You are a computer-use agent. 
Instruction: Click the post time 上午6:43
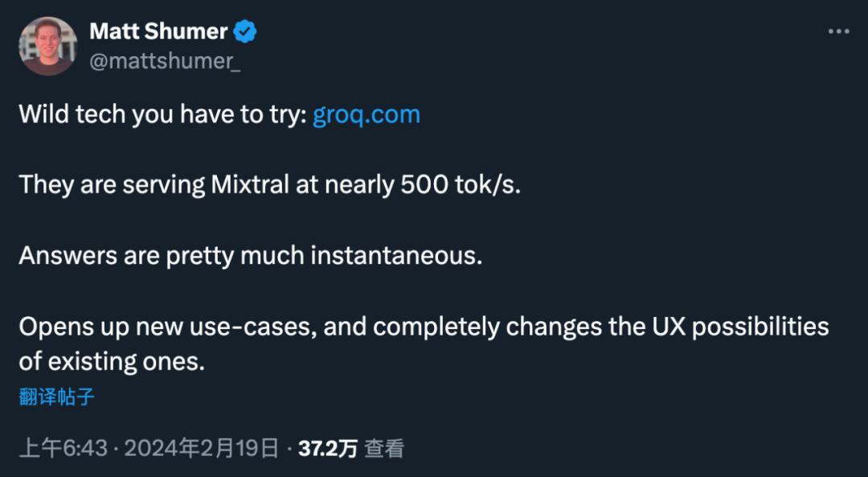(x=63, y=448)
